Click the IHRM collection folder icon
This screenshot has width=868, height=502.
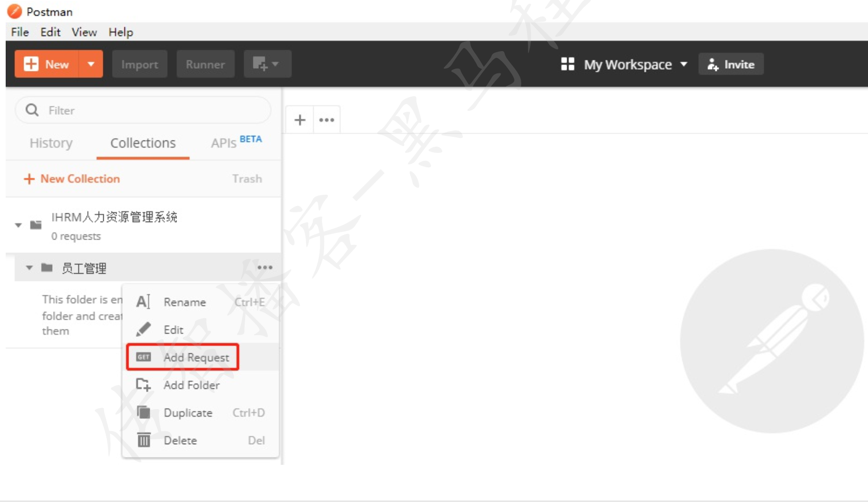point(36,225)
